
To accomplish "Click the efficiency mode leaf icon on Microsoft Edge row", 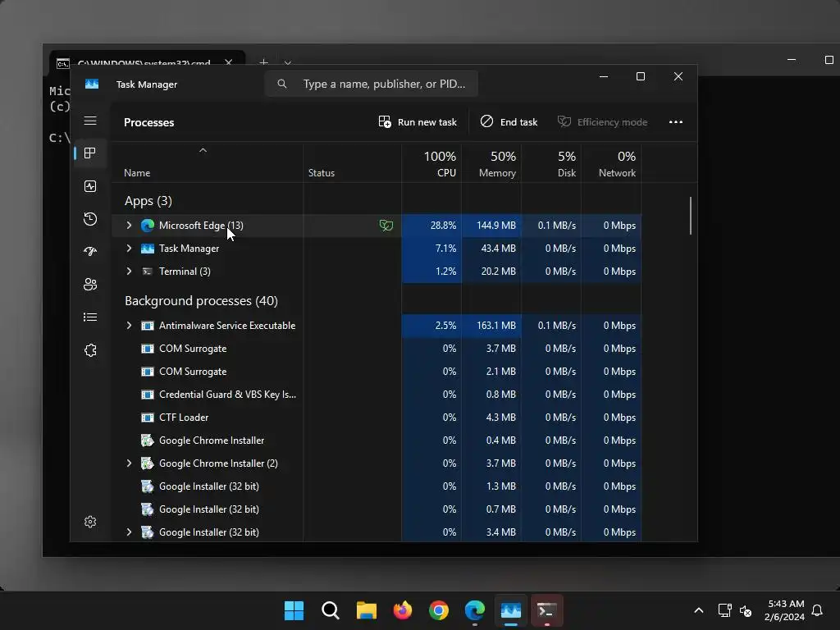I will coord(386,226).
